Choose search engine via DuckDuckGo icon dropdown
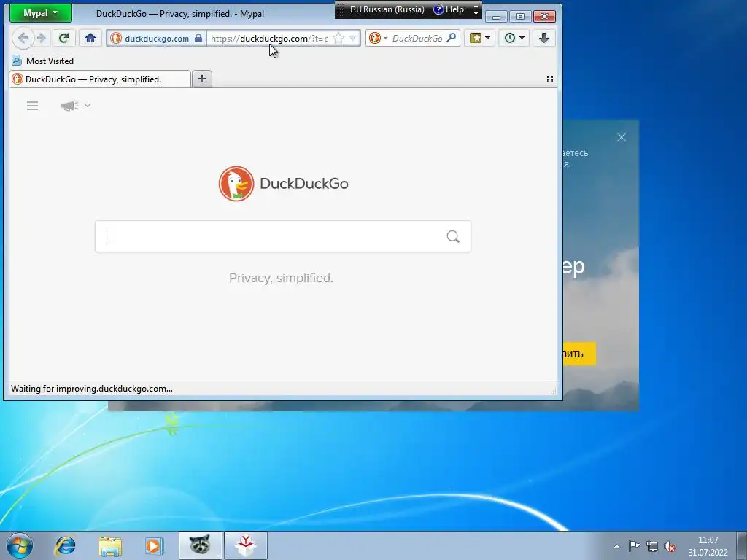Viewport: 747px width, 560px height. click(x=379, y=38)
